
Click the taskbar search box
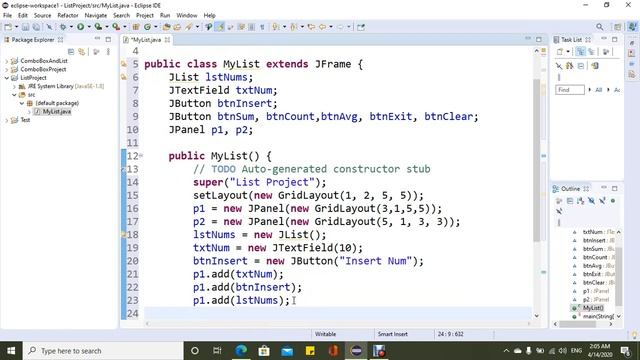point(103,351)
